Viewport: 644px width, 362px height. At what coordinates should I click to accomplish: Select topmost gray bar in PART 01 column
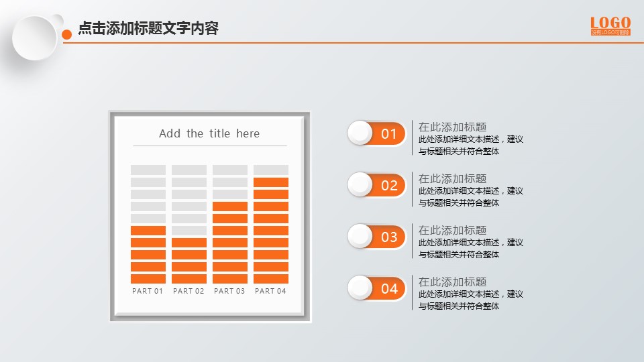point(148,170)
